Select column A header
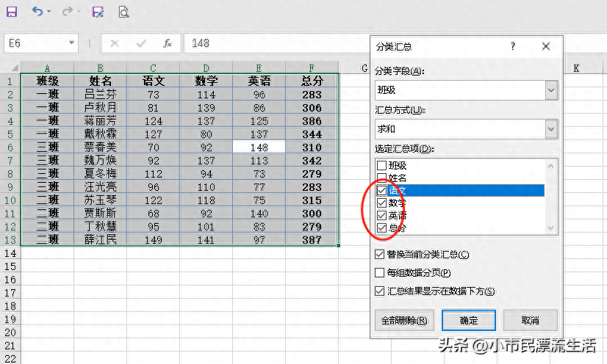This screenshot has height=364, width=607. (48, 68)
